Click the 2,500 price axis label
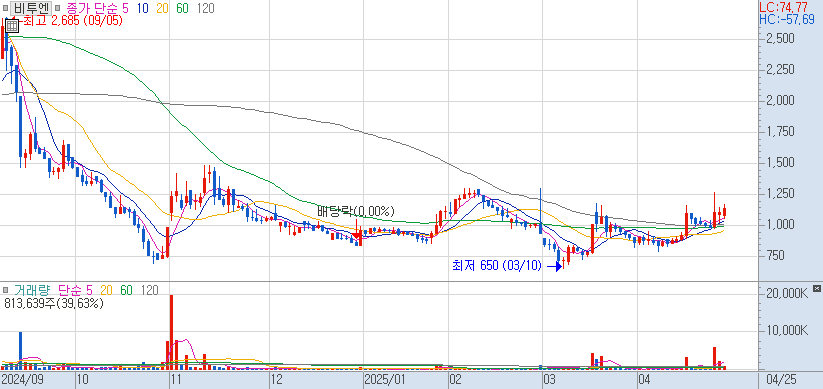This screenshot has height=389, width=823. (x=779, y=39)
